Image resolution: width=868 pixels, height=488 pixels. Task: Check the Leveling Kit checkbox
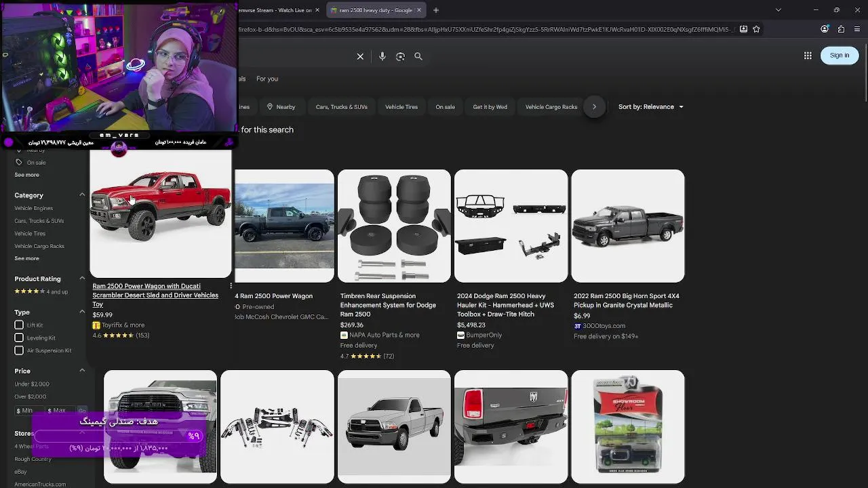[19, 338]
